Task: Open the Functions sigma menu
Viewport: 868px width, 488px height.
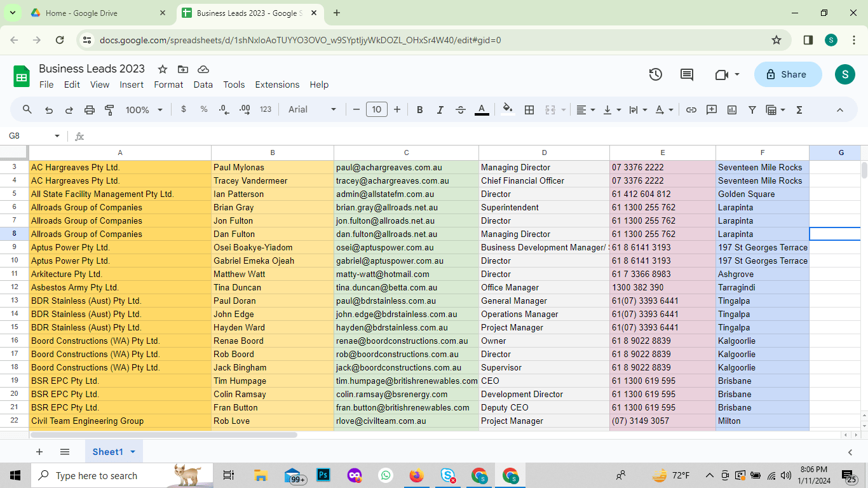Action: point(799,110)
